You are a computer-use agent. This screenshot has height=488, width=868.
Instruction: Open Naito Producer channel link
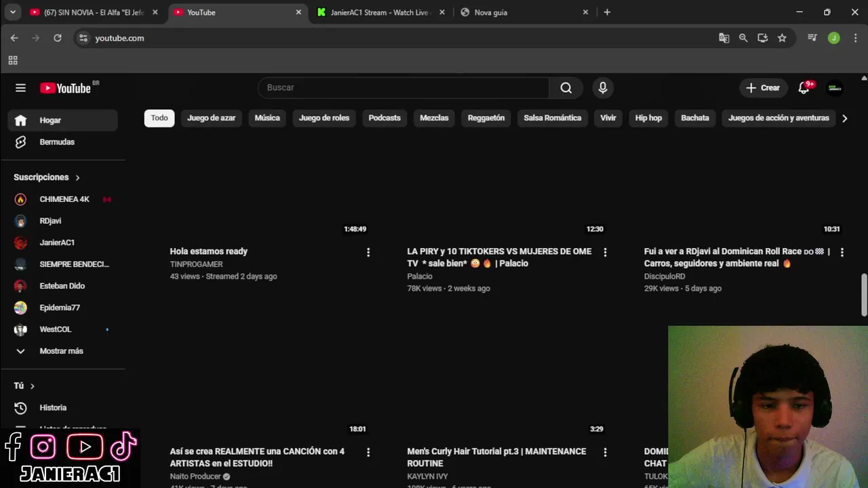point(195,476)
